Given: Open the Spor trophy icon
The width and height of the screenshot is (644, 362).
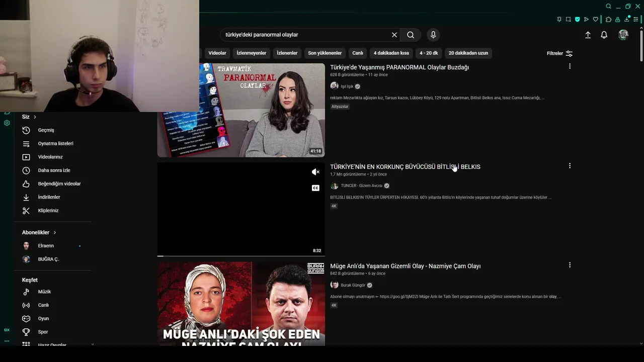Looking at the screenshot, I should coord(26,332).
